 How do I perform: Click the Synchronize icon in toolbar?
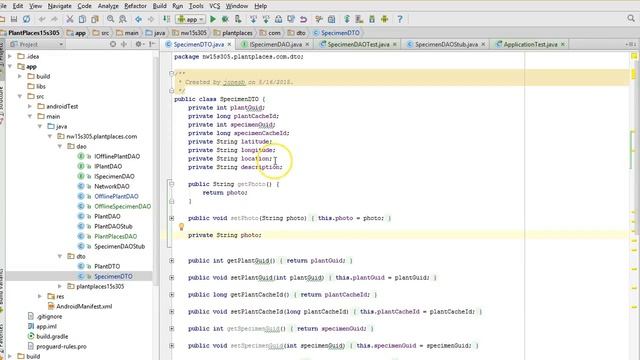[x=27, y=19]
